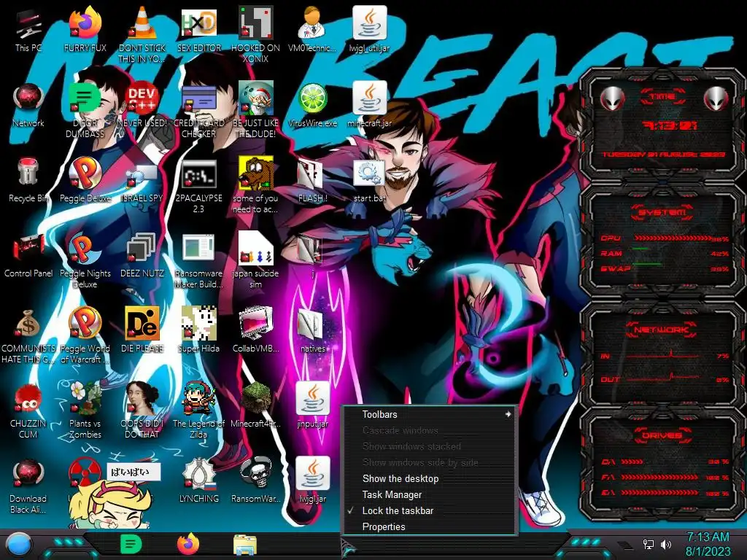Click the volume speaker tray icon
This screenshot has height=560, width=747.
coord(666,545)
